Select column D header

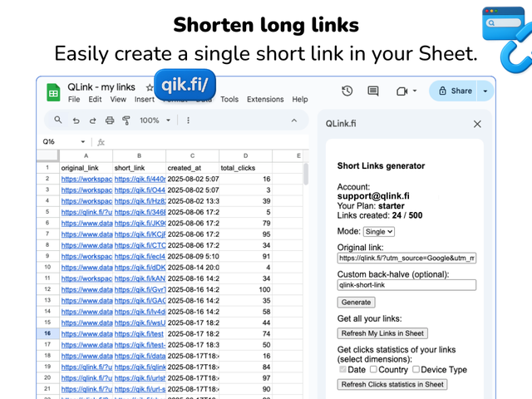[x=246, y=155]
